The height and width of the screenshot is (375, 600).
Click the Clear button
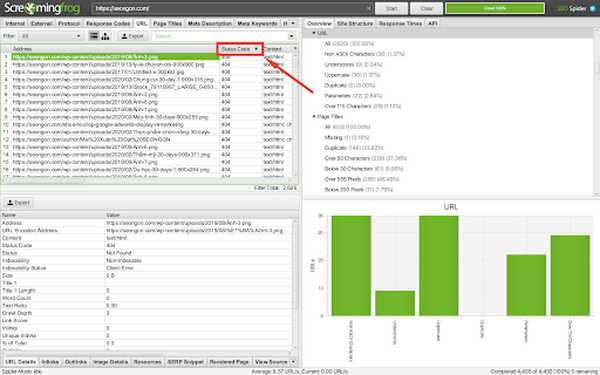pos(427,8)
